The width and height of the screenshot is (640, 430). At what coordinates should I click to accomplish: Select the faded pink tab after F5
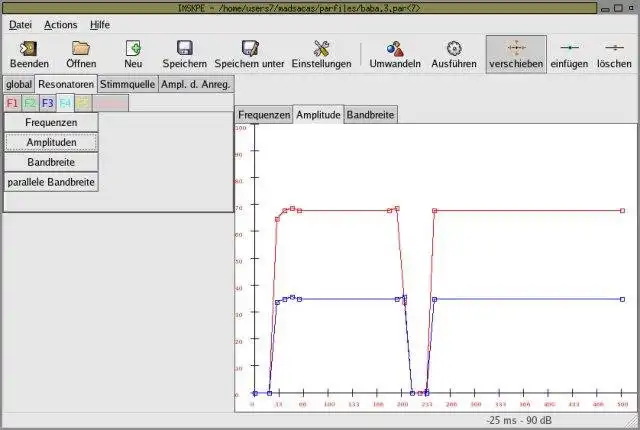point(110,103)
